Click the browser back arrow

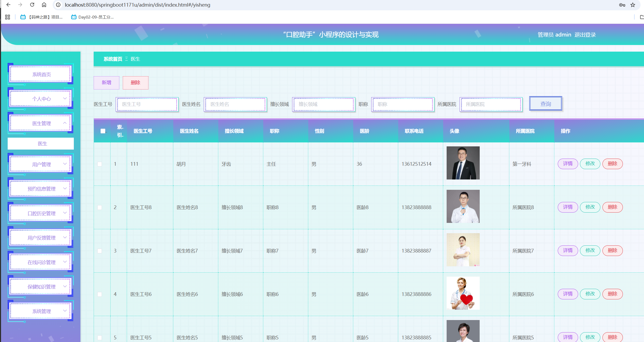pyautogui.click(x=8, y=5)
